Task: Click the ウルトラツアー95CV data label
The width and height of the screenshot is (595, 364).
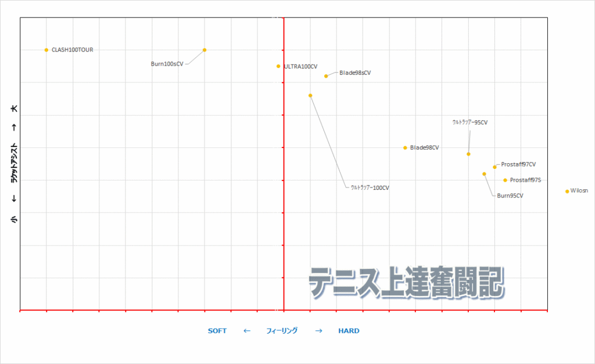Action: (x=469, y=122)
